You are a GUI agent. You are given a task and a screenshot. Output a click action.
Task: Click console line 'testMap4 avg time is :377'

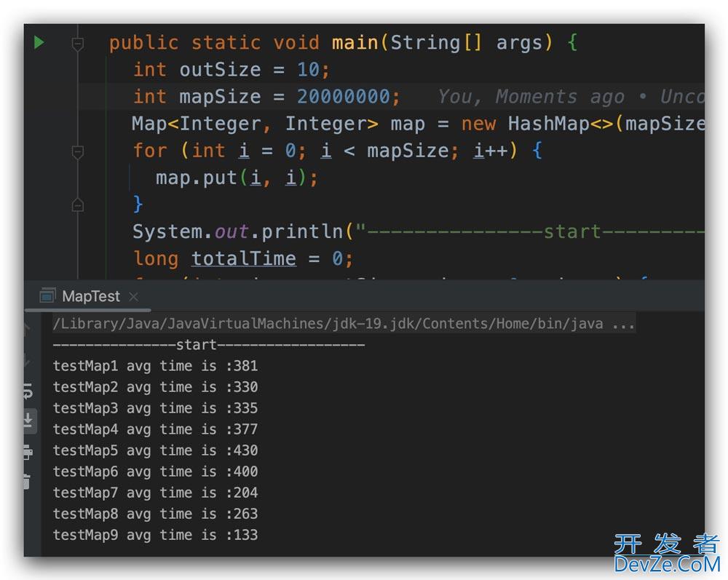[155, 429]
